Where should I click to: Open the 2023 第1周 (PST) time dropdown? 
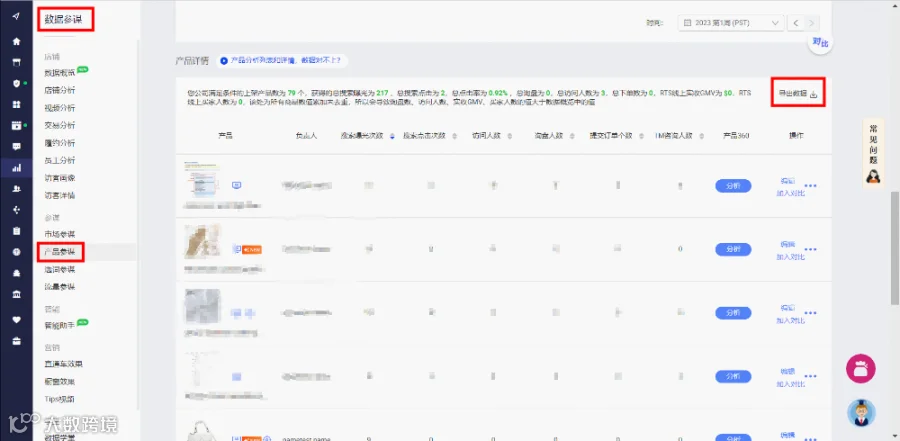point(731,23)
